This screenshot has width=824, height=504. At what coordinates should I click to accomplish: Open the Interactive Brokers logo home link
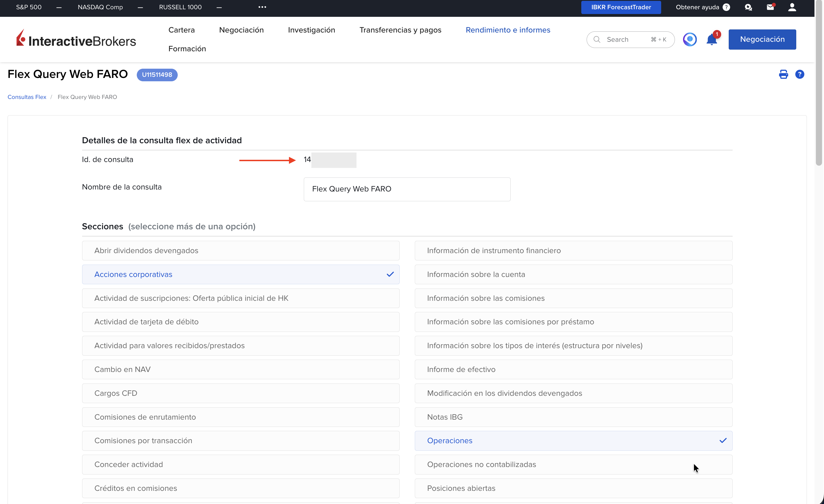tap(76, 38)
